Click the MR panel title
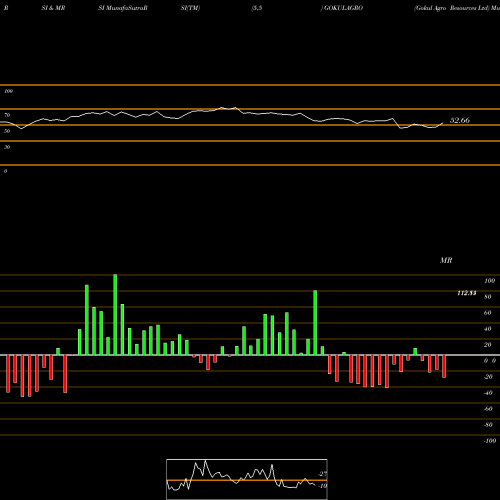Screen dimensions: 500x500 446,260
